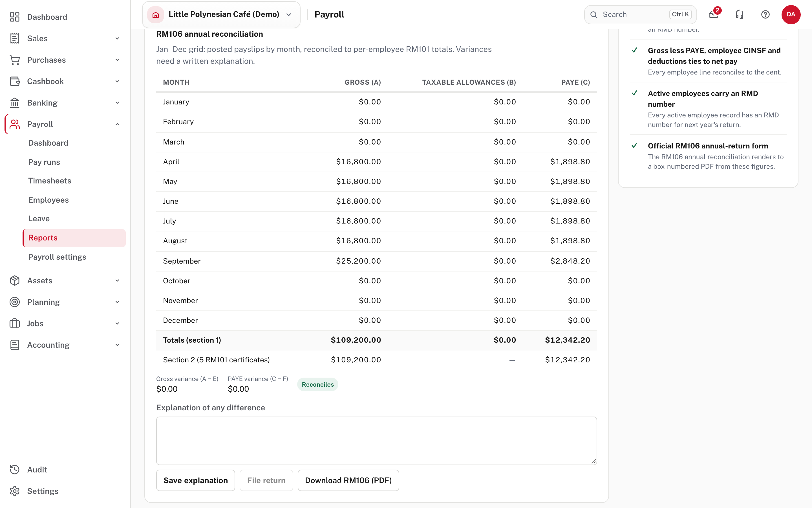Screen dimensions: 812x508
Task: Open the notifications inbox with badge
Action: (x=714, y=14)
